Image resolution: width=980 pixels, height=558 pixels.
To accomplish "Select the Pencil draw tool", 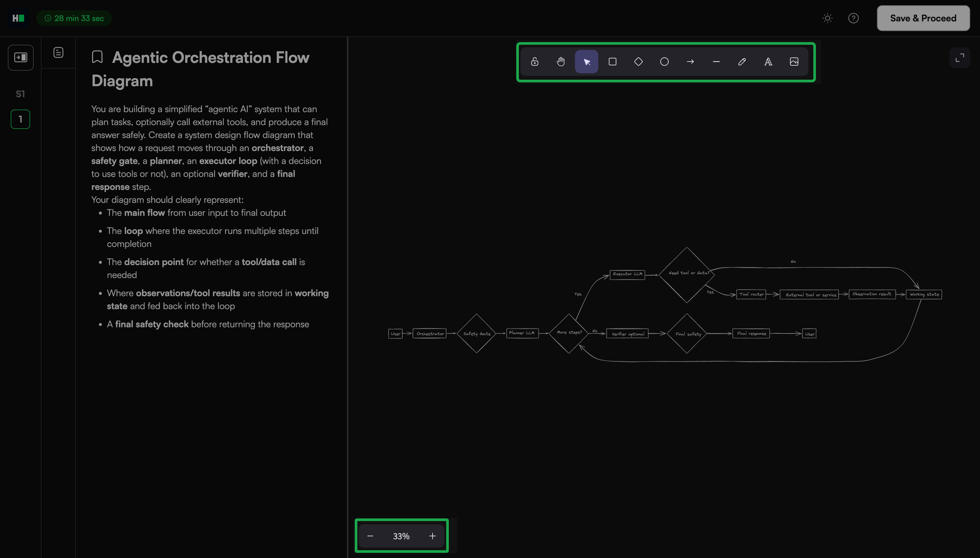I will (742, 62).
